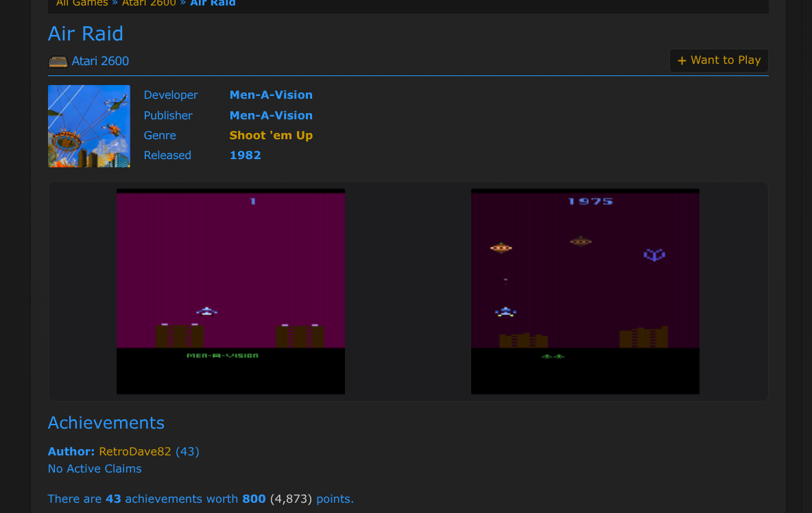The width and height of the screenshot is (812, 513).
Task: View the title screen screenshot with Men-A-Vision logo
Action: [230, 291]
